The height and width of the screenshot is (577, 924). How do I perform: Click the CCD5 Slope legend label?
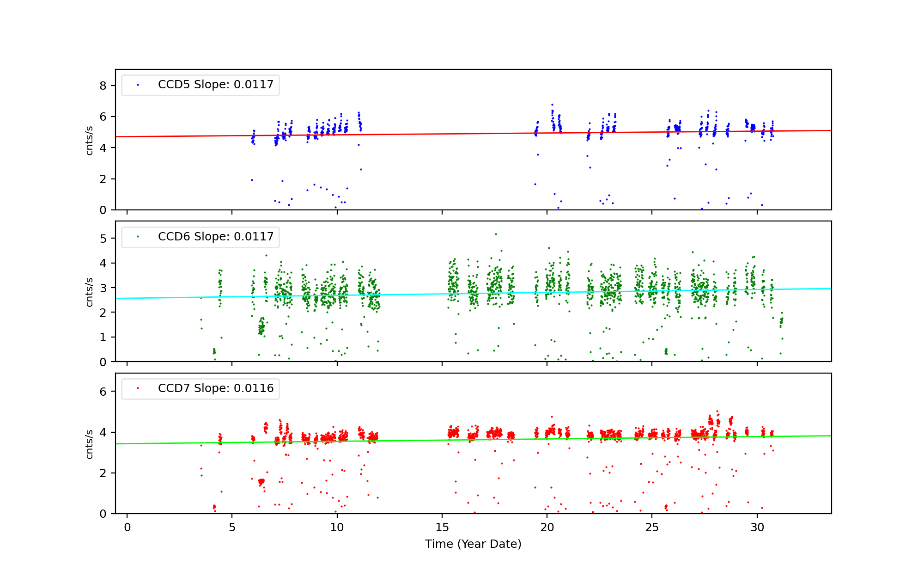215,85
